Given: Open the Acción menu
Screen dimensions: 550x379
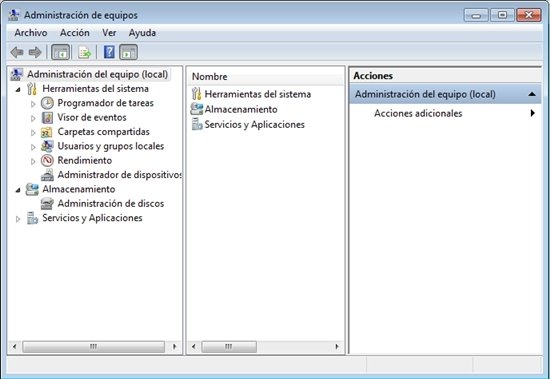Looking at the screenshot, I should 75,33.
